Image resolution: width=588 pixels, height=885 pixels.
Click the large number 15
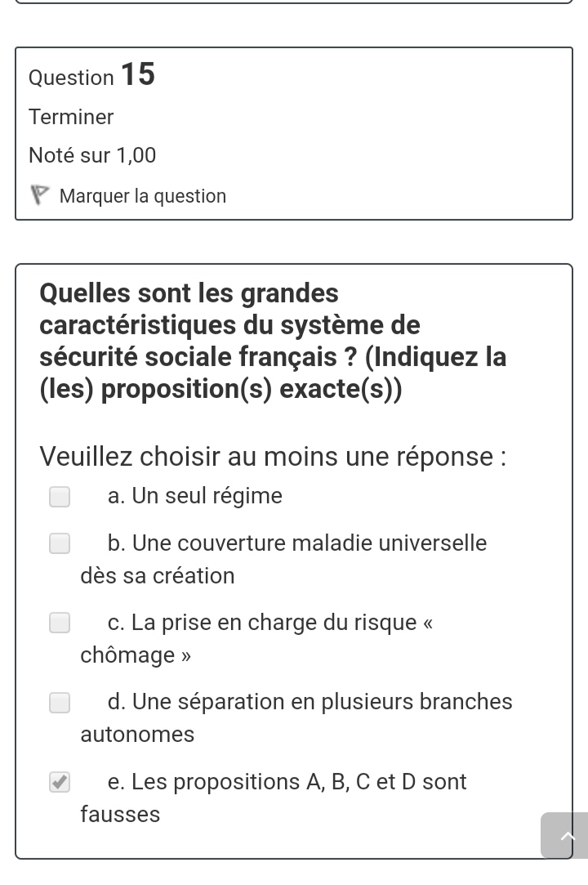[x=138, y=74]
